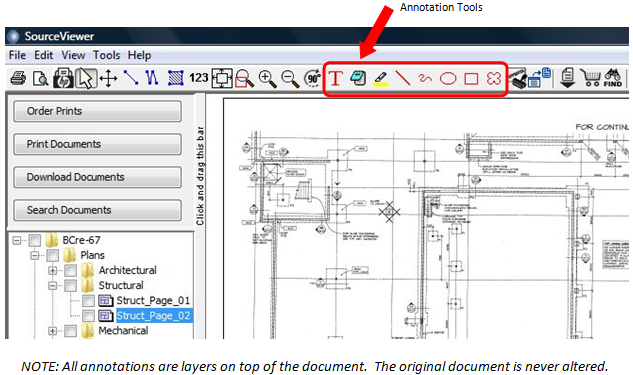Image resolution: width=633 pixels, height=375 pixels.
Task: Click the shopping cart icon
Action: pos(591,78)
